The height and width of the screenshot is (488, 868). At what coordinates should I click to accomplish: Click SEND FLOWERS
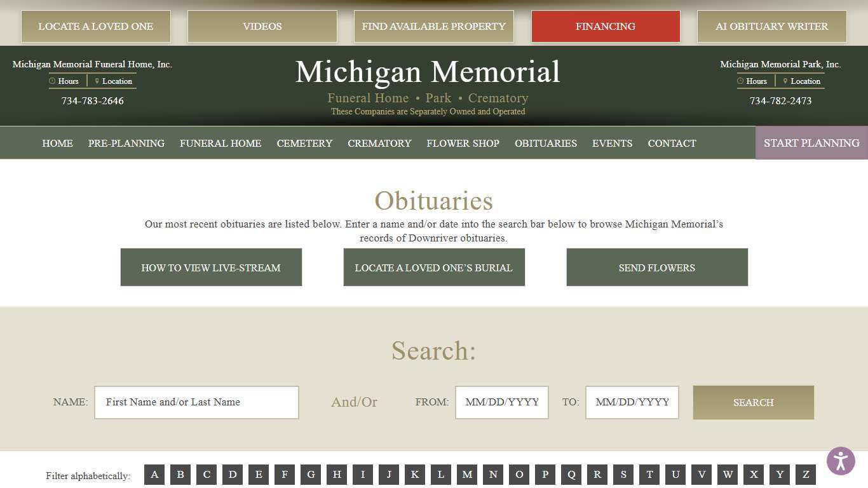click(657, 267)
